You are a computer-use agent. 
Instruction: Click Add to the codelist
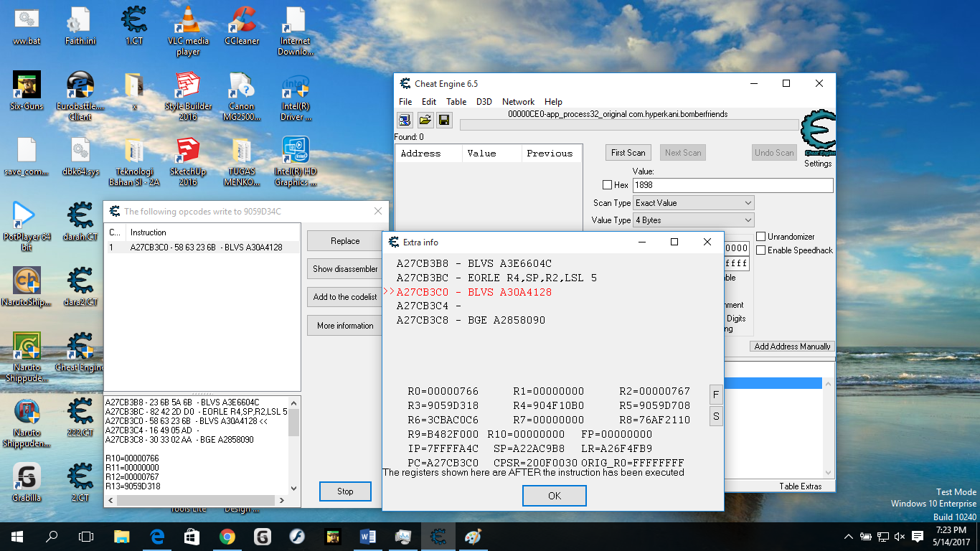345,297
